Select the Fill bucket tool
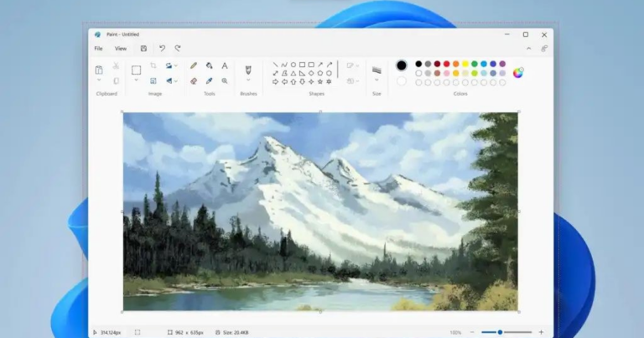The width and height of the screenshot is (644, 338). click(x=209, y=65)
